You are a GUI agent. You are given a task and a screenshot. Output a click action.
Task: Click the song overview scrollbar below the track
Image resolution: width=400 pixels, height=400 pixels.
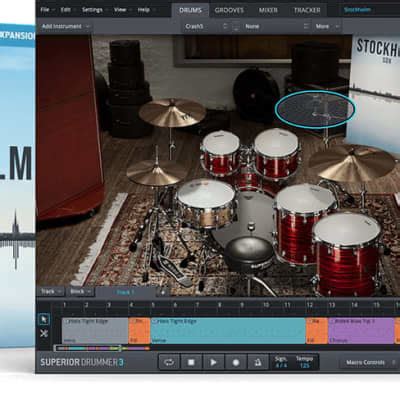pos(101,348)
